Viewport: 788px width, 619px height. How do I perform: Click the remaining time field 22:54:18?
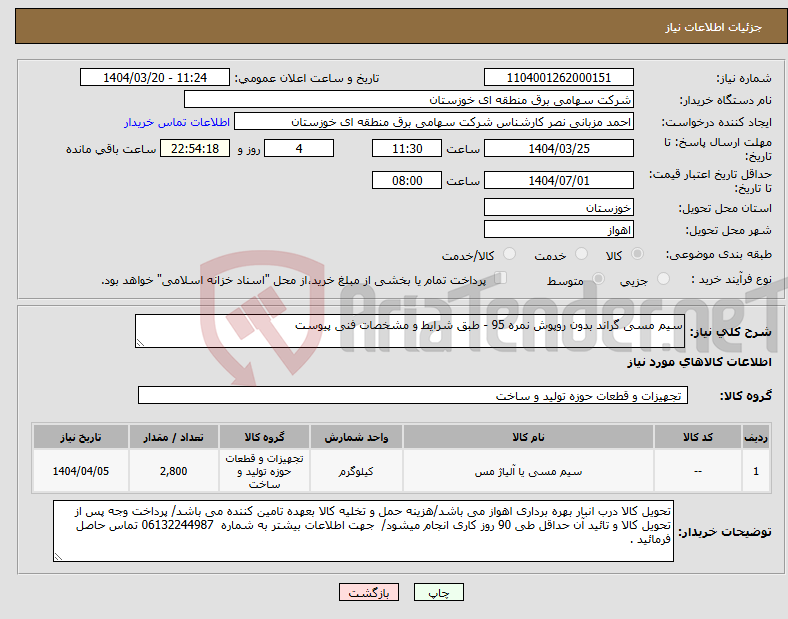coord(195,148)
